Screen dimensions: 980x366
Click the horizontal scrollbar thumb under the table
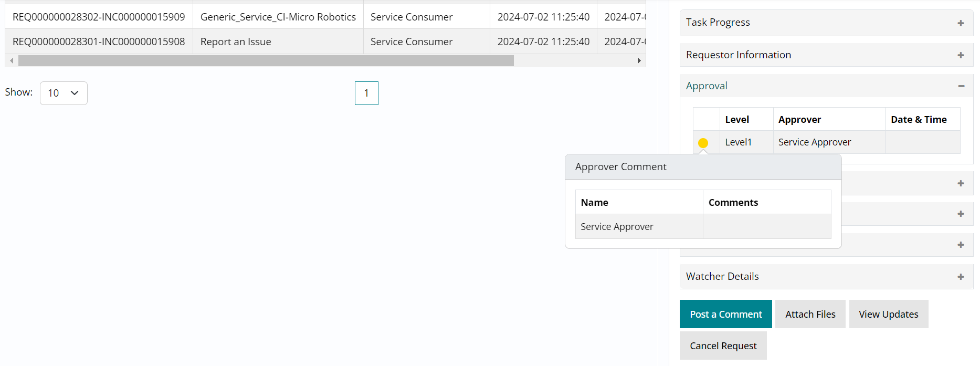tap(266, 61)
